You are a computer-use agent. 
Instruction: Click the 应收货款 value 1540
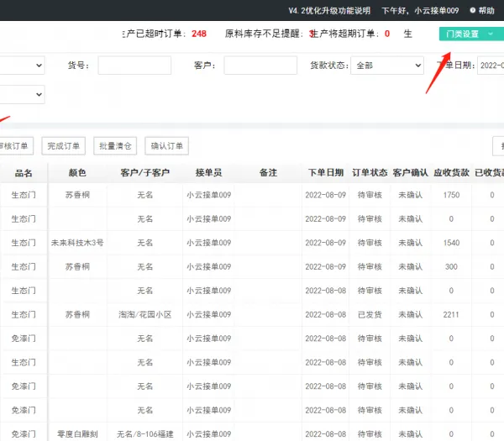pyautogui.click(x=451, y=243)
